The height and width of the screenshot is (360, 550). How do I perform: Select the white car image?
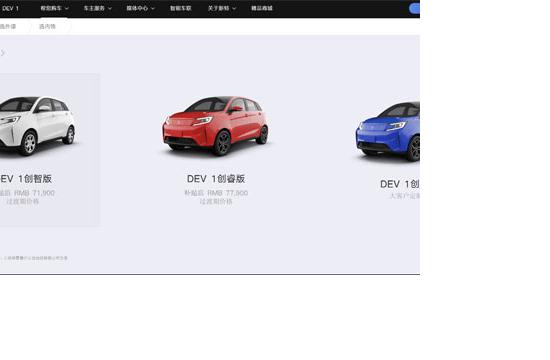(38, 126)
